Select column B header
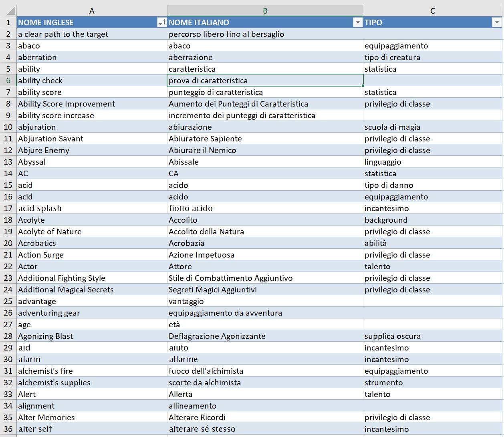Viewport: 504px width, 437px height. point(265,11)
